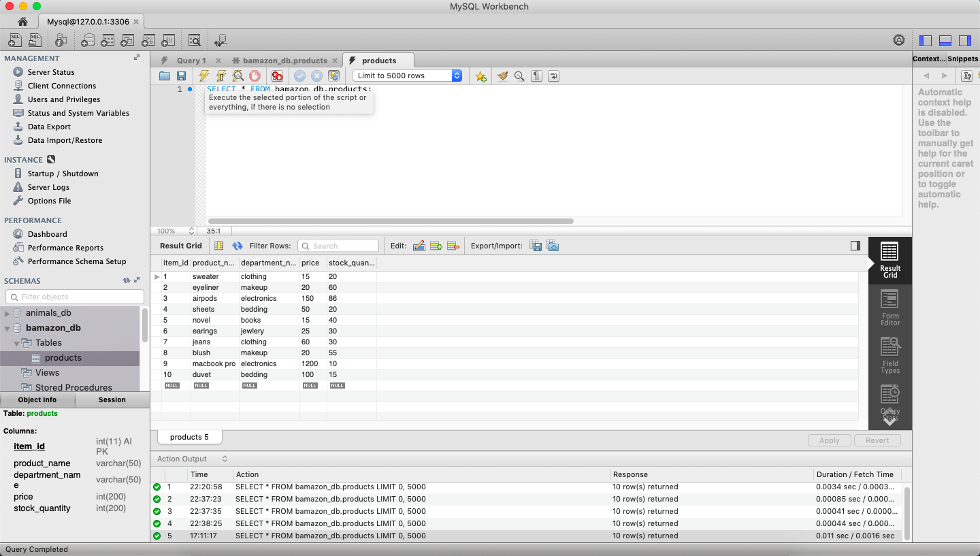Delete selected rows icon
This screenshot has height=556, width=980.
453,246
